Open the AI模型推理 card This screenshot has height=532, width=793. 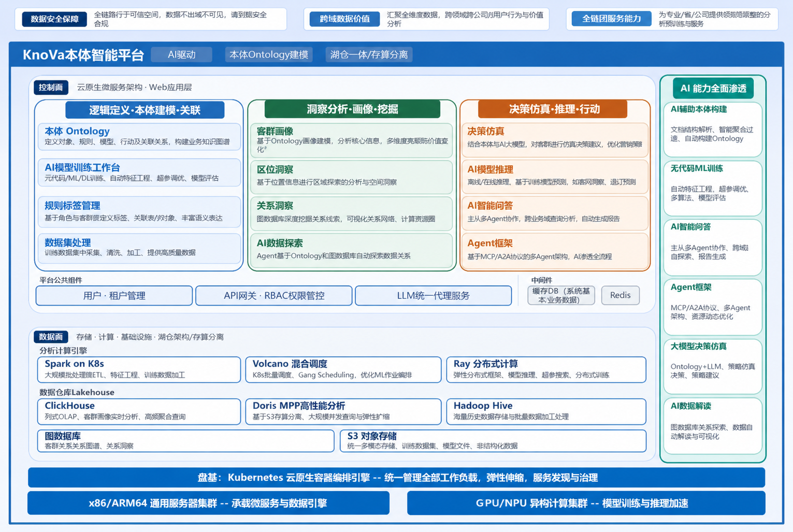click(555, 177)
